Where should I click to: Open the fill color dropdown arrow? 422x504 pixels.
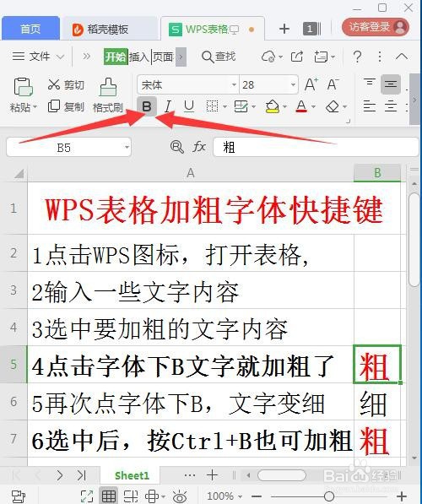[x=284, y=106]
